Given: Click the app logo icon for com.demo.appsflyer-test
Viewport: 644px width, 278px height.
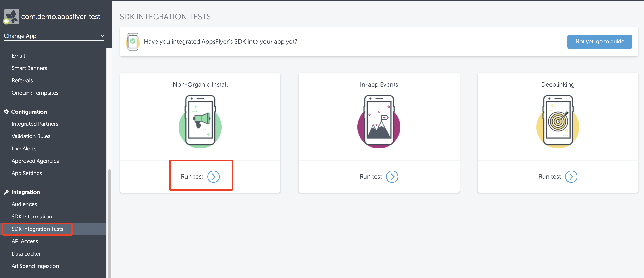Looking at the screenshot, I should [11, 16].
